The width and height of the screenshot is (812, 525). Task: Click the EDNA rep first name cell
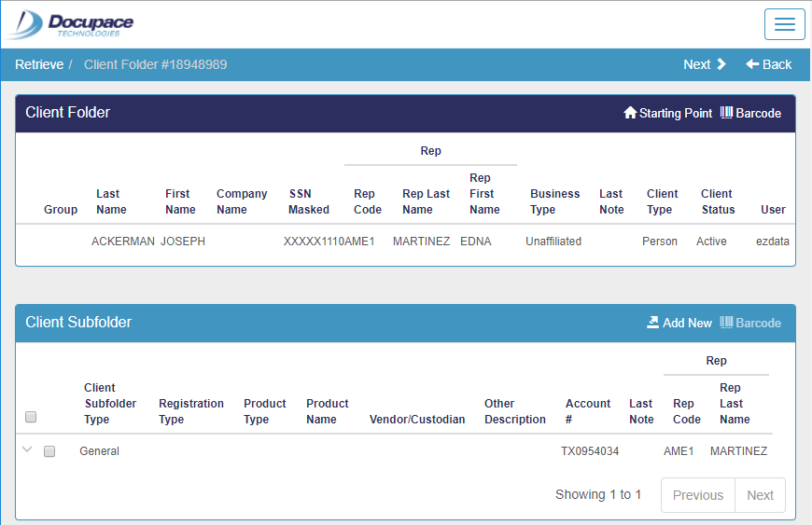(475, 242)
